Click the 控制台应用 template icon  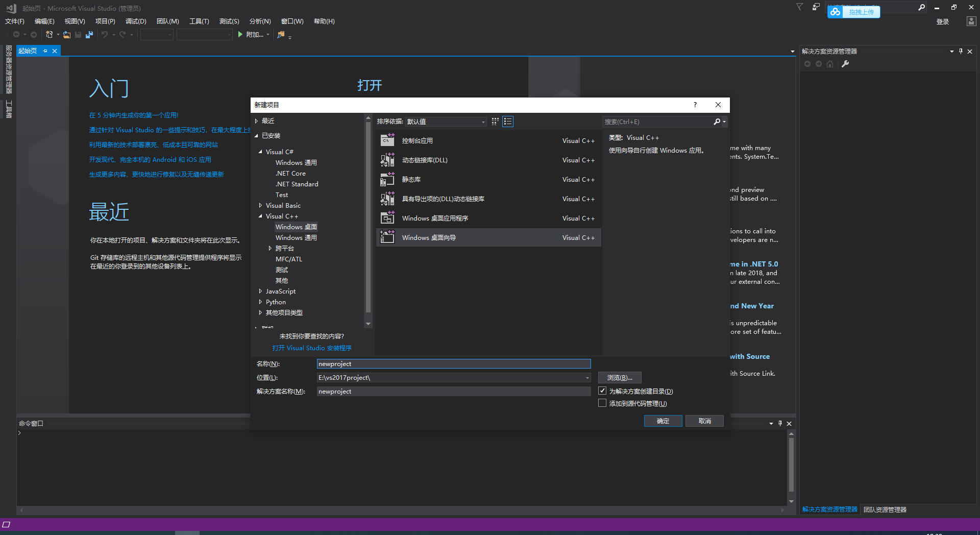click(387, 140)
